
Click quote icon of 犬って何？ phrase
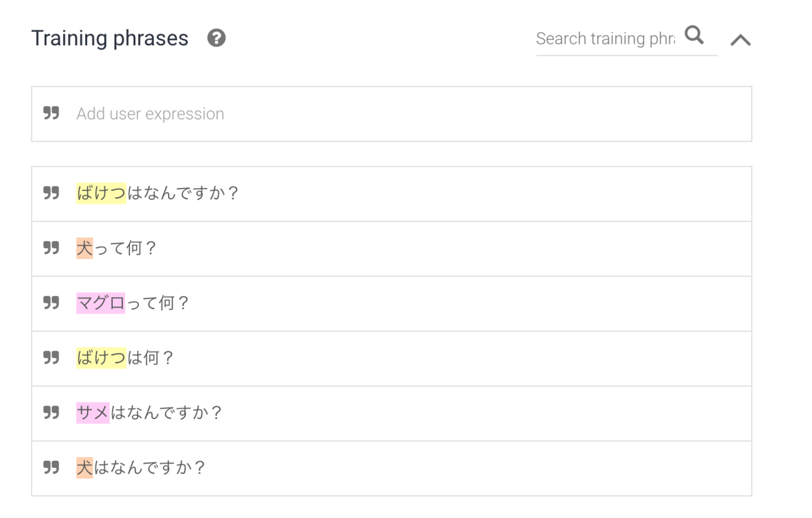click(x=51, y=248)
